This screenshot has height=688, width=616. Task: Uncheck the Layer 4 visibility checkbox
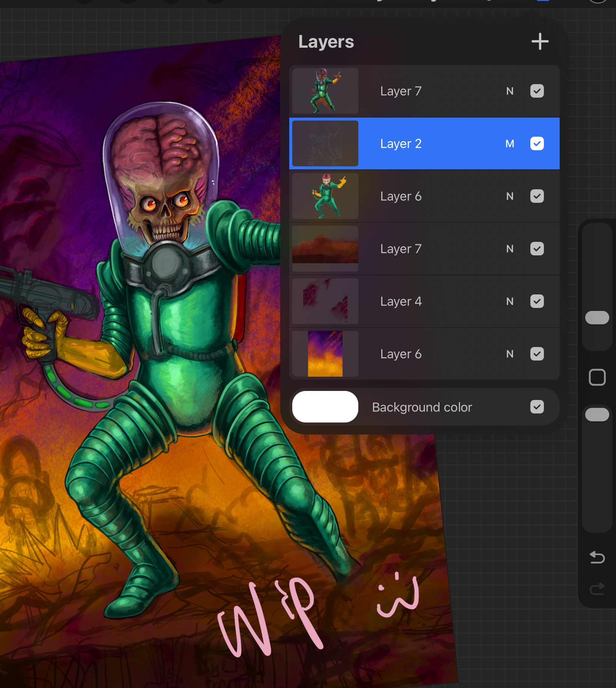tap(537, 301)
